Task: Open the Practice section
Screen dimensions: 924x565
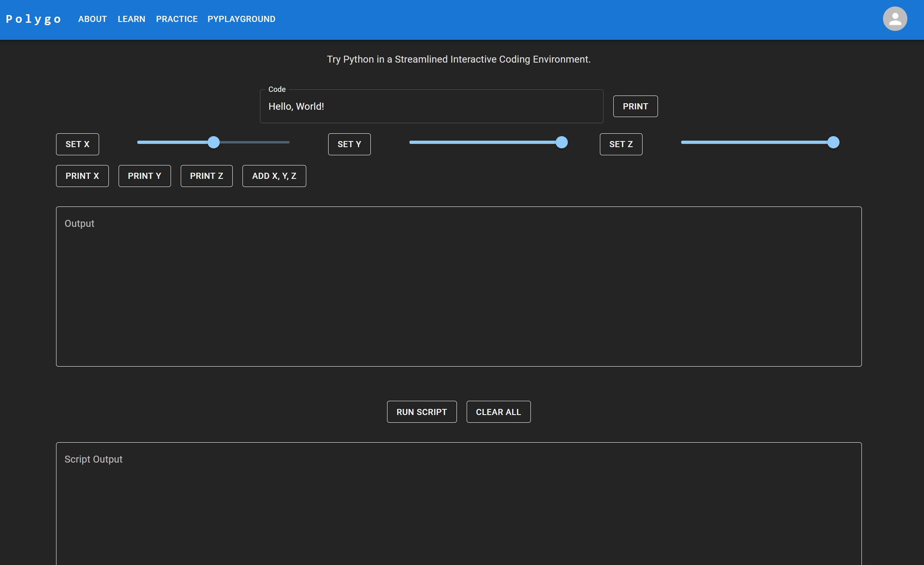Action: pos(177,19)
